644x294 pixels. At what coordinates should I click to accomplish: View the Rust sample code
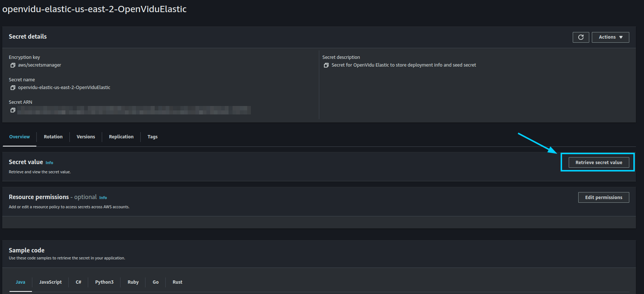[177, 282]
